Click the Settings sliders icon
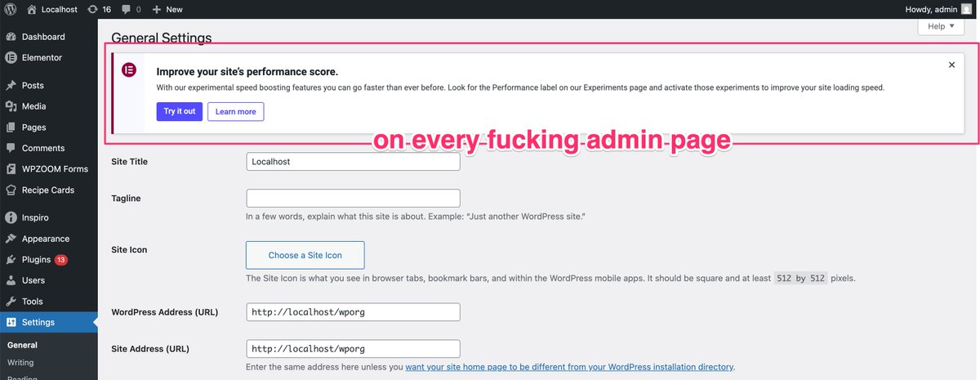This screenshot has height=380, width=980. click(11, 323)
